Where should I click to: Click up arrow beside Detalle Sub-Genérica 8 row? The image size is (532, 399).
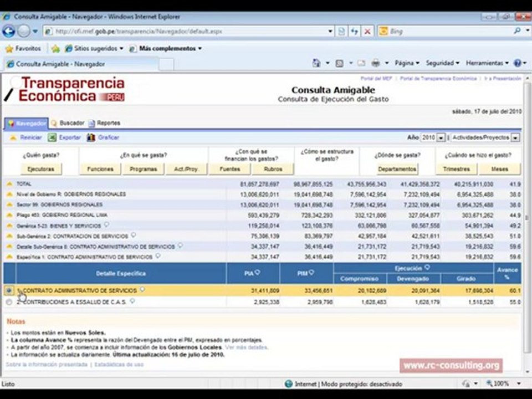coord(9,246)
